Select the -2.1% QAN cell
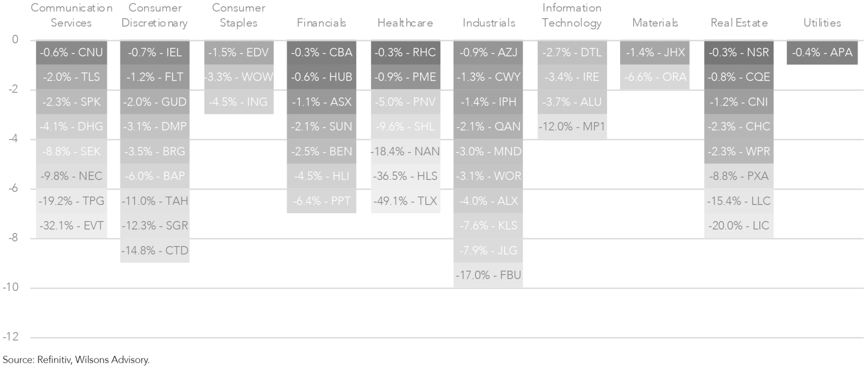The height and width of the screenshot is (384, 868). click(x=488, y=126)
